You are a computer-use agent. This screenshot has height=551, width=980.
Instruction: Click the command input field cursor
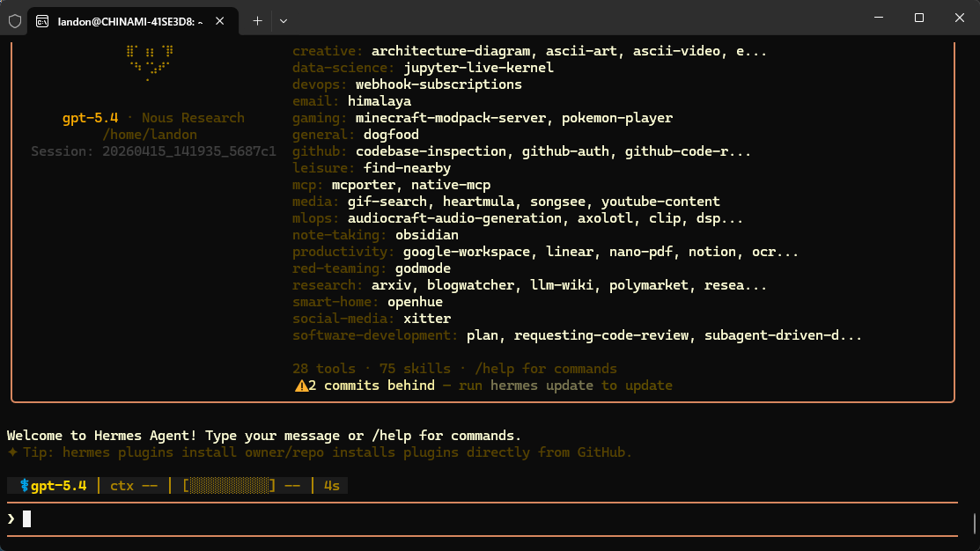tap(27, 519)
